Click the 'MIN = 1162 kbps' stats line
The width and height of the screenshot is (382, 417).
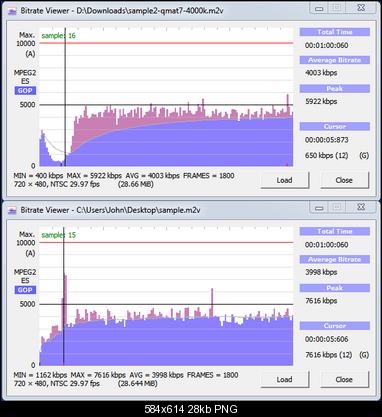[x=126, y=375]
